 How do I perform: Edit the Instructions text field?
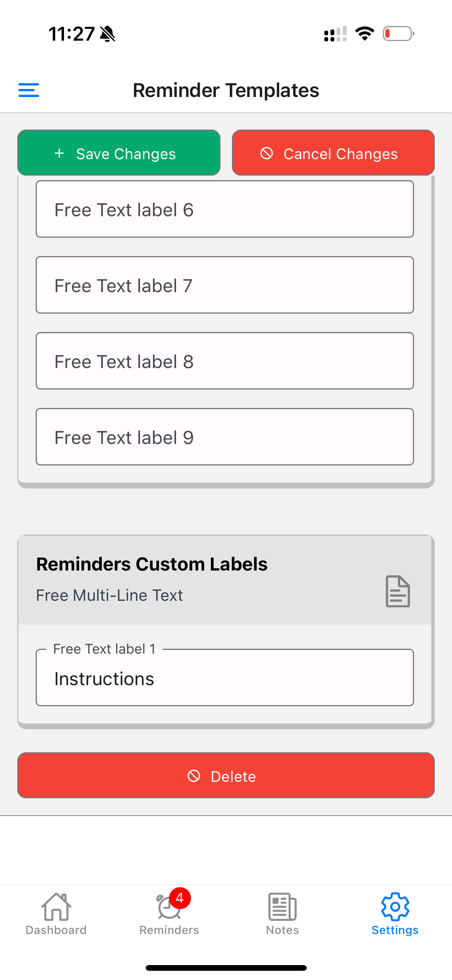point(225,679)
